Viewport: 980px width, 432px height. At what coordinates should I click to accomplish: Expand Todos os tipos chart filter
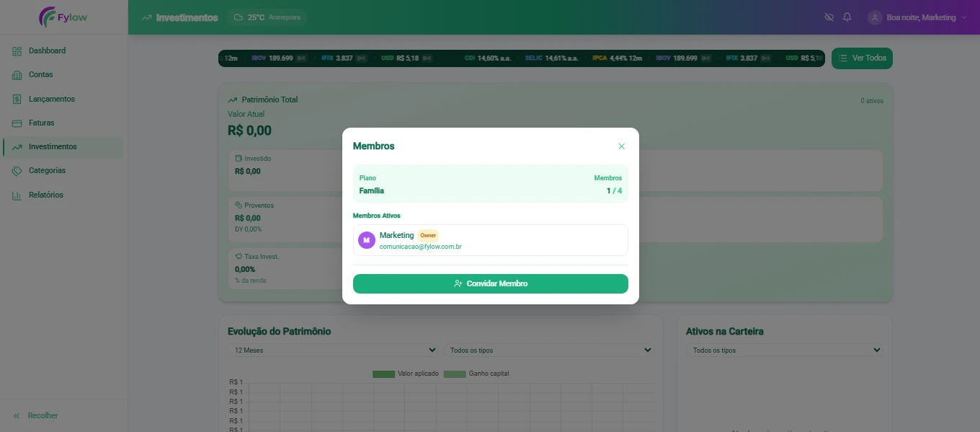548,351
